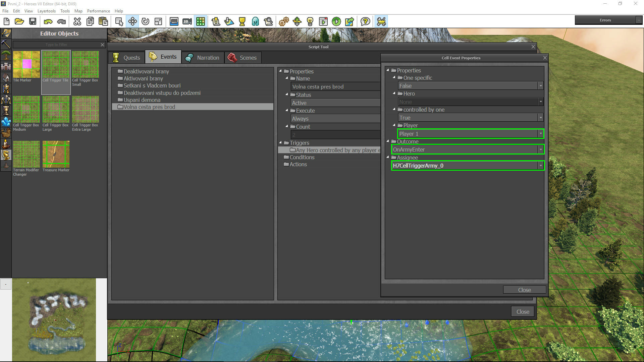Open the H7CellTriggerArmy_0 assignee dropdown
The height and width of the screenshot is (362, 644).
tap(468, 166)
